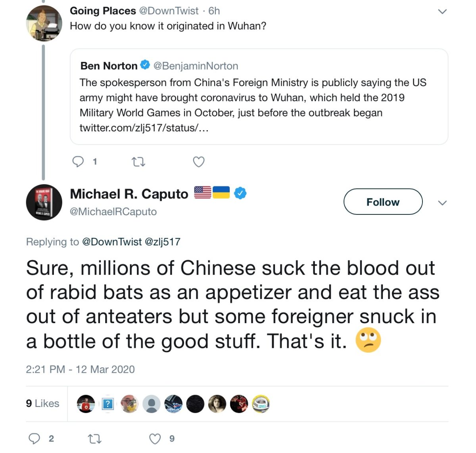Expand chevron menu next to Follow button
The height and width of the screenshot is (453, 476).
[x=442, y=202]
